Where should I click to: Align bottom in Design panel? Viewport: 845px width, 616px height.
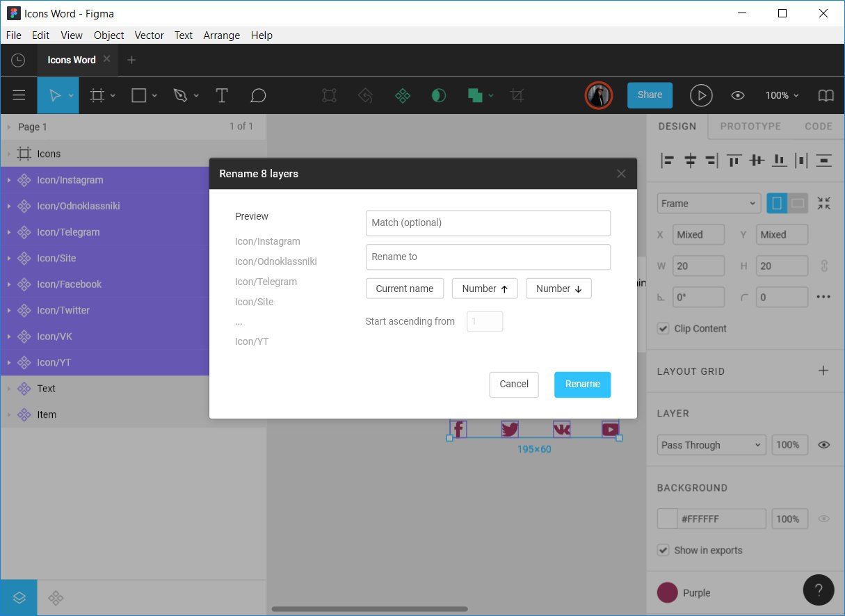[x=780, y=161]
